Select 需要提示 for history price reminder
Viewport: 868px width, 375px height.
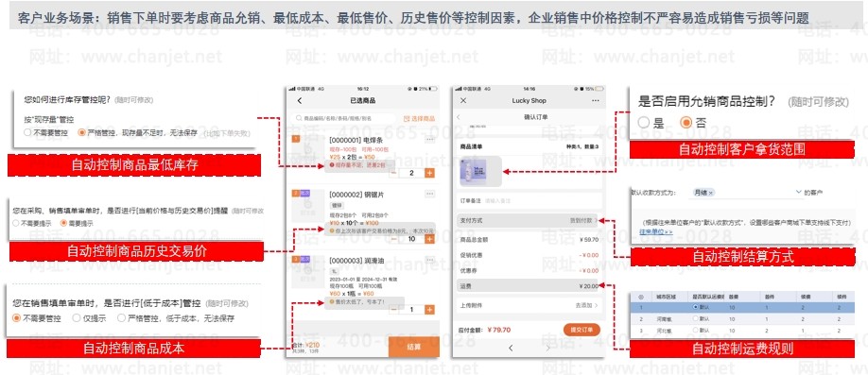64,224
